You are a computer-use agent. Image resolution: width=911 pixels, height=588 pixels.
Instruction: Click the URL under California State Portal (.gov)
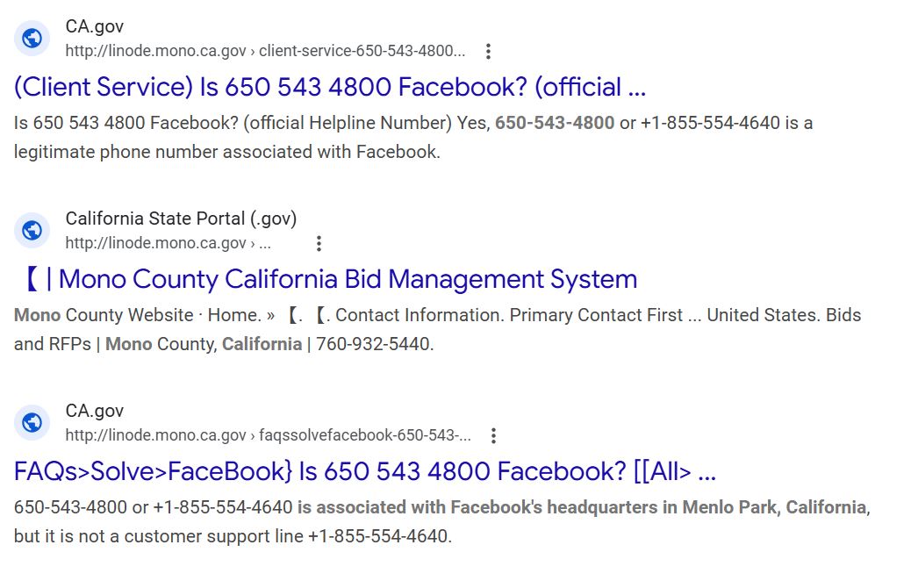[x=169, y=243]
